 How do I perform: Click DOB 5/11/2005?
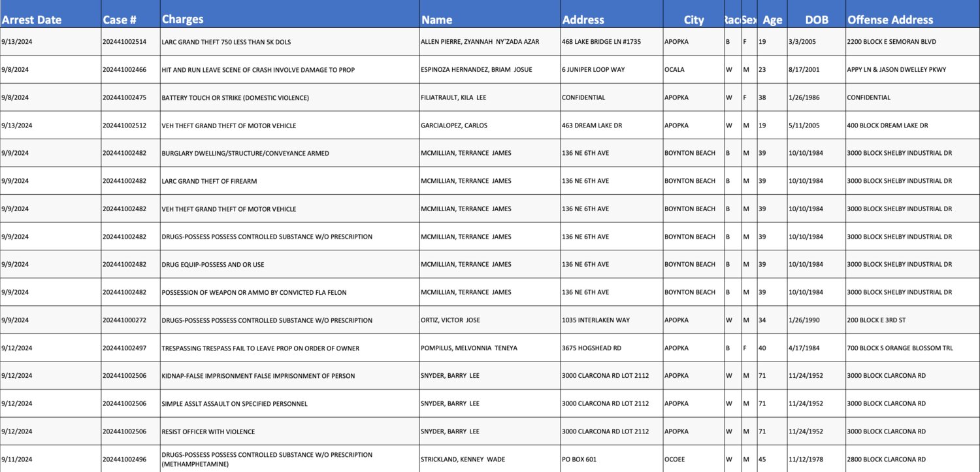click(816, 126)
